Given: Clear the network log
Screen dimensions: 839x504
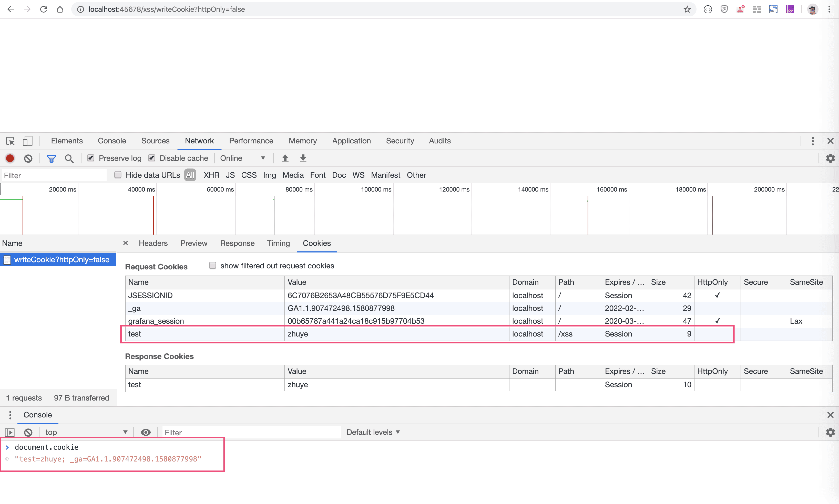Looking at the screenshot, I should (28, 158).
